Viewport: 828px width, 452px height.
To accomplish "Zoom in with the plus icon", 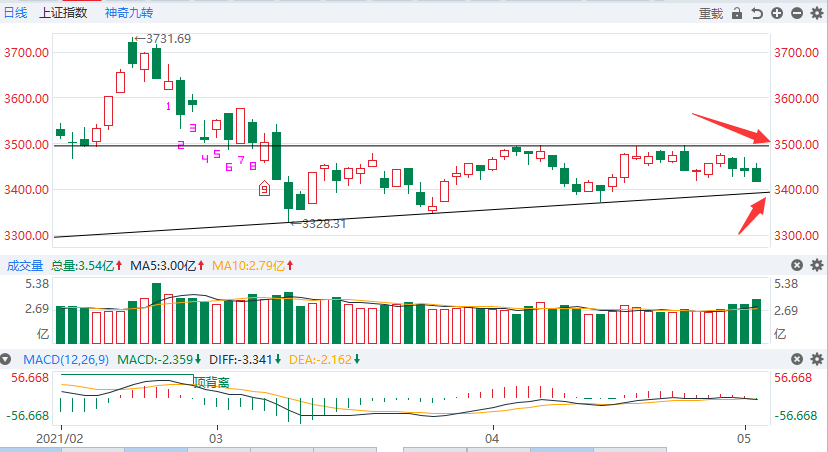I will (777, 13).
